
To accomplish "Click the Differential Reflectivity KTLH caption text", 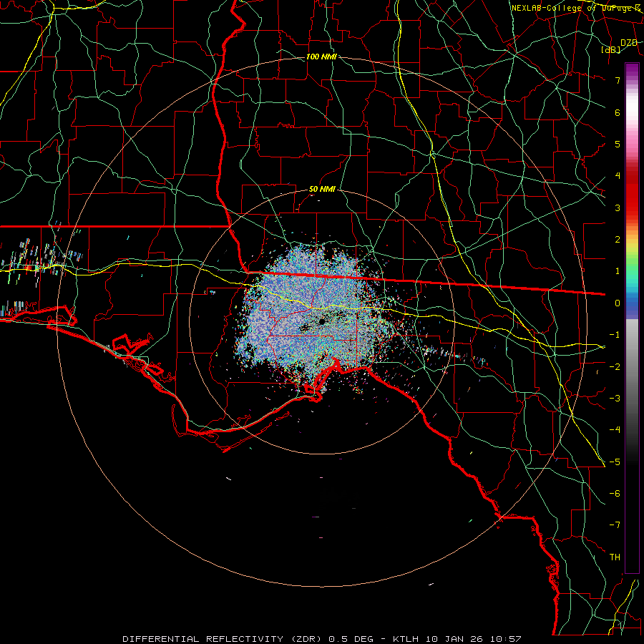I will point(322,639).
